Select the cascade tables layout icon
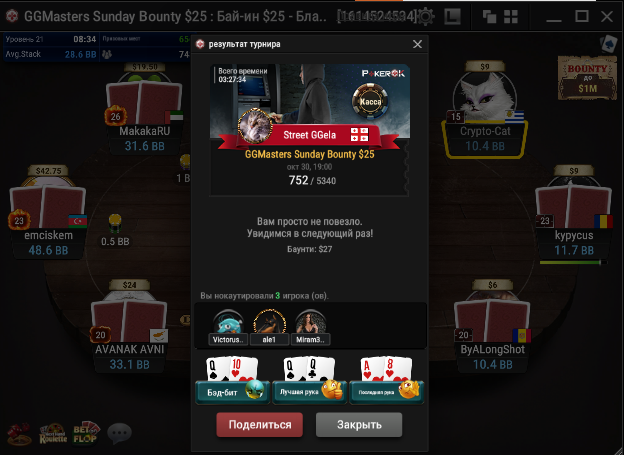Image resolution: width=624 pixels, height=455 pixels. coord(489,17)
